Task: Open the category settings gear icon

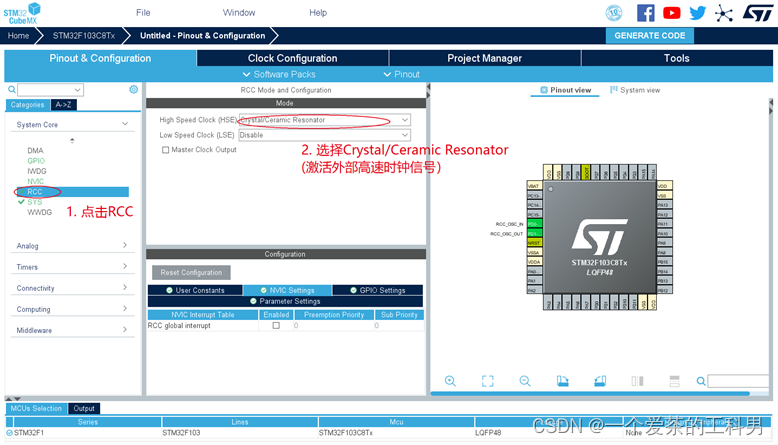Action: pyautogui.click(x=133, y=89)
